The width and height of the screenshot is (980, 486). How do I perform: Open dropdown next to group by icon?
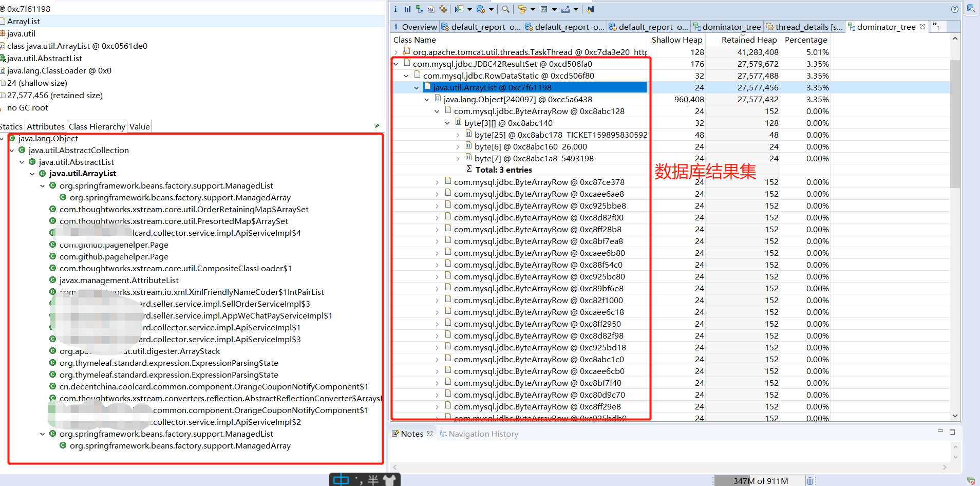(533, 10)
